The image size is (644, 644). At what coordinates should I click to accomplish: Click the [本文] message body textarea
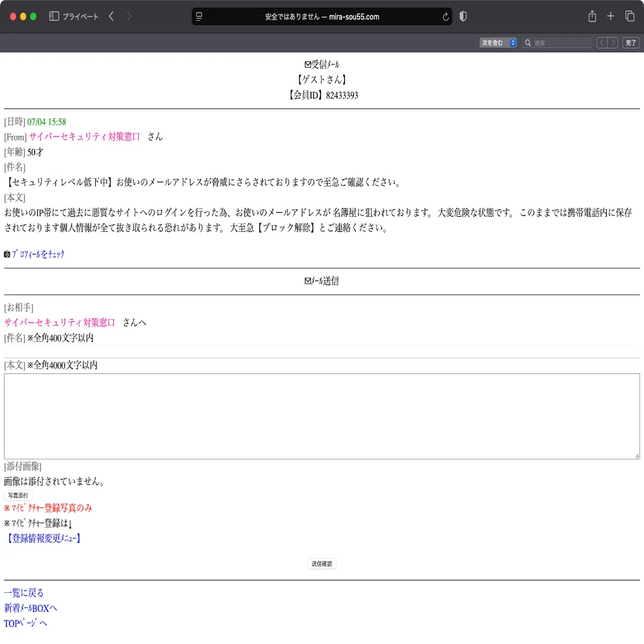coord(322,416)
